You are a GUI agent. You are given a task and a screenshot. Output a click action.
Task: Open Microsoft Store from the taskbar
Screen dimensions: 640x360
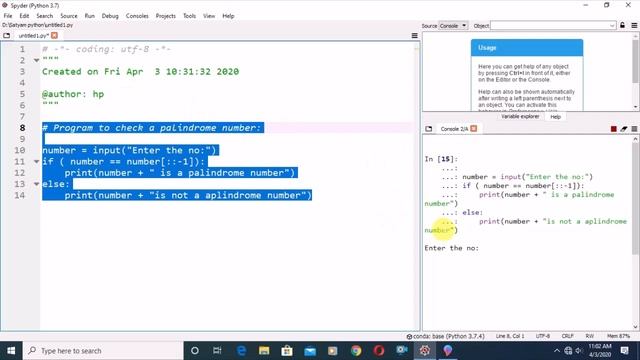click(287, 351)
